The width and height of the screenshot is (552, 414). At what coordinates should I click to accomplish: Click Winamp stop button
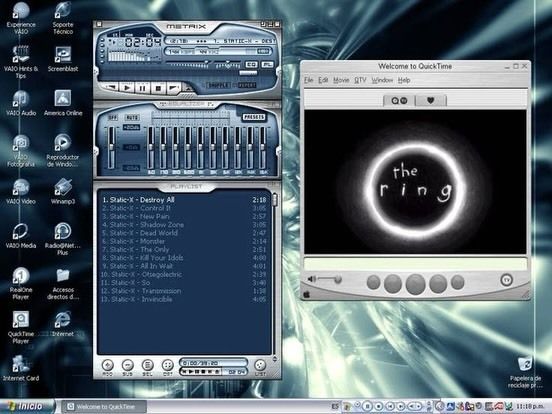158,87
